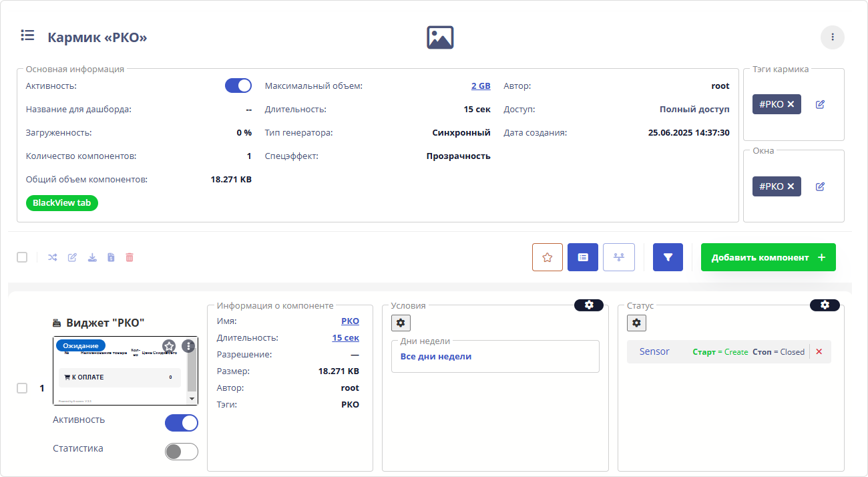Viewport: 868px width, 477px height.
Task: Click the star favorites filter button
Action: pyautogui.click(x=548, y=257)
